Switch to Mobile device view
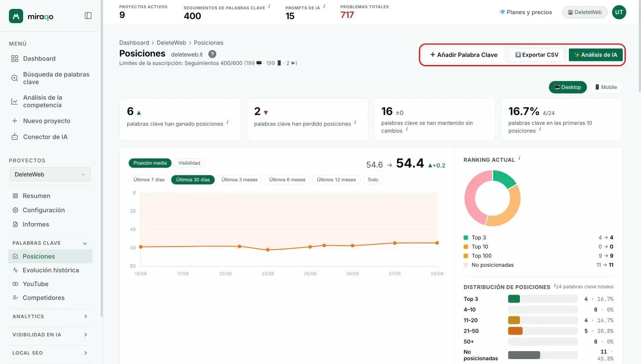The image size is (641, 364). click(606, 87)
